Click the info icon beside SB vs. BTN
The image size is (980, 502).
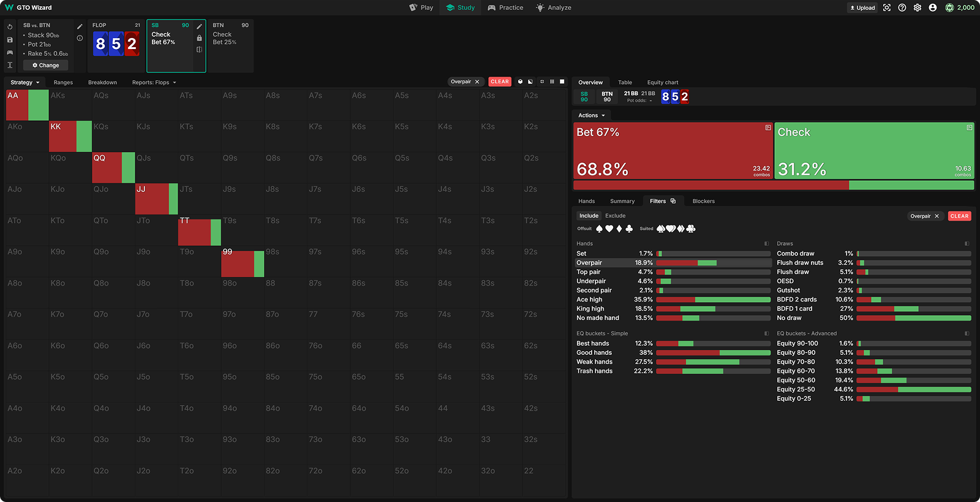tap(80, 38)
